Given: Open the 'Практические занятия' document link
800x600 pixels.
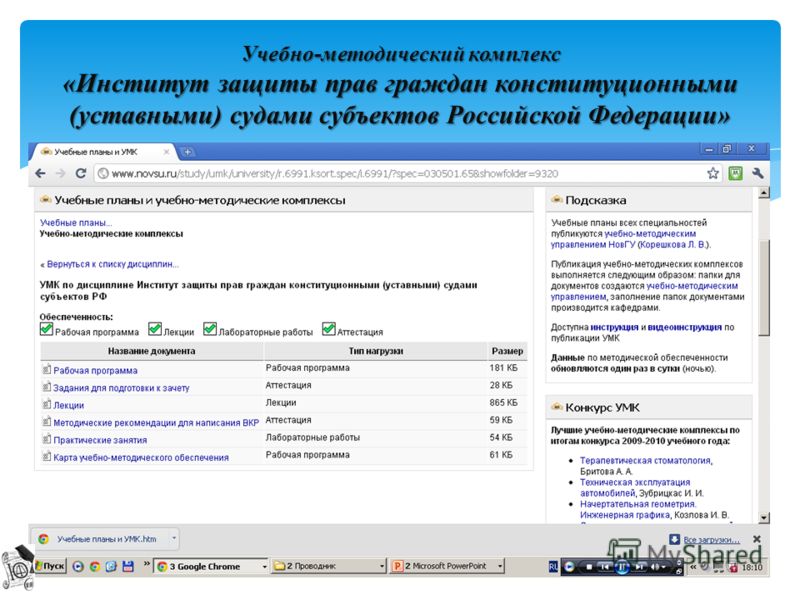Looking at the screenshot, I should pos(100,440).
